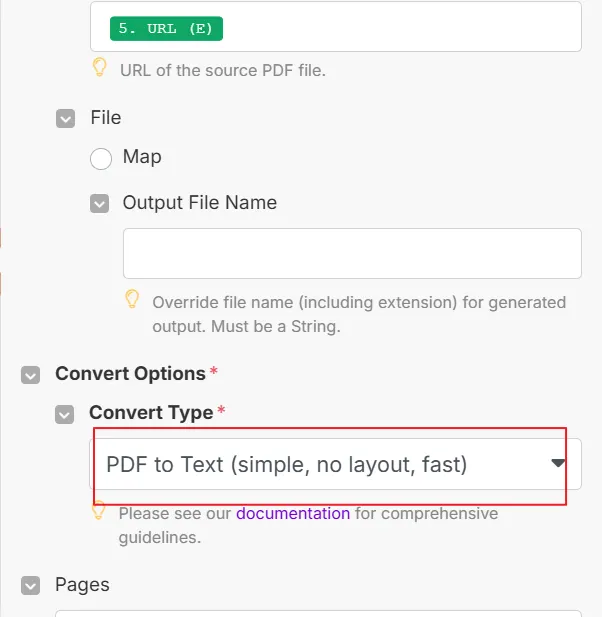Viewport: 602px width, 617px height.
Task: Select the Map radio button
Action: [101, 159]
